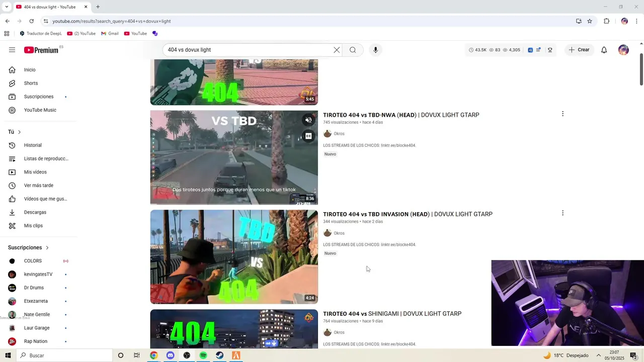The width and height of the screenshot is (644, 362).
Task: Open Gmail bookmark
Action: click(x=110, y=34)
